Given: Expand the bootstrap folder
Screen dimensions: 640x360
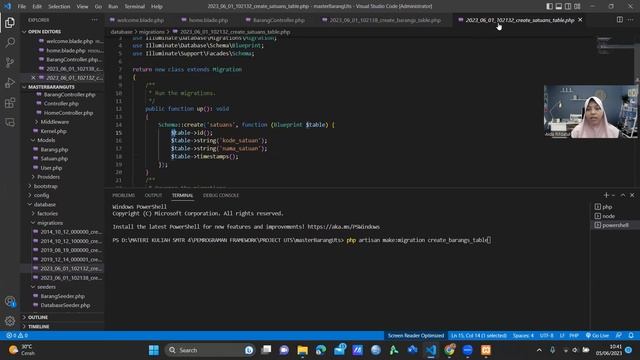Looking at the screenshot, I should coord(45,186).
